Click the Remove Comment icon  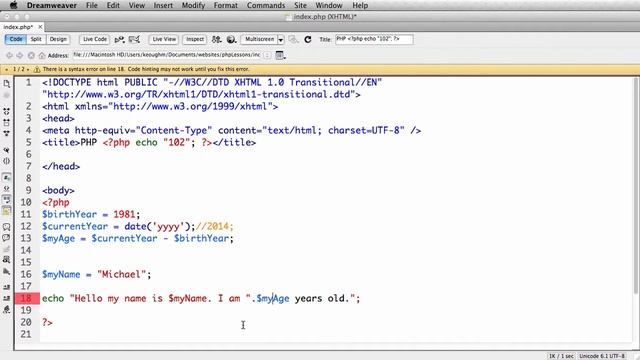pyautogui.click(x=7, y=238)
